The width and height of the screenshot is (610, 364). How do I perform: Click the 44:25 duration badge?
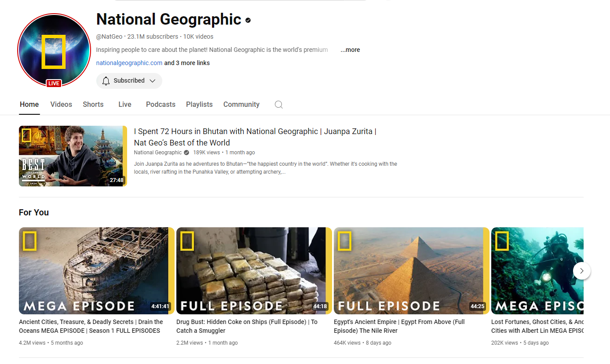pos(477,306)
